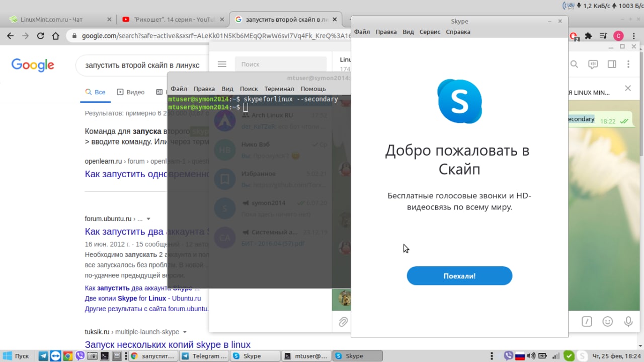This screenshot has height=362, width=644.
Task: Launch Chrome from the panel launcher
Action: tap(67, 356)
